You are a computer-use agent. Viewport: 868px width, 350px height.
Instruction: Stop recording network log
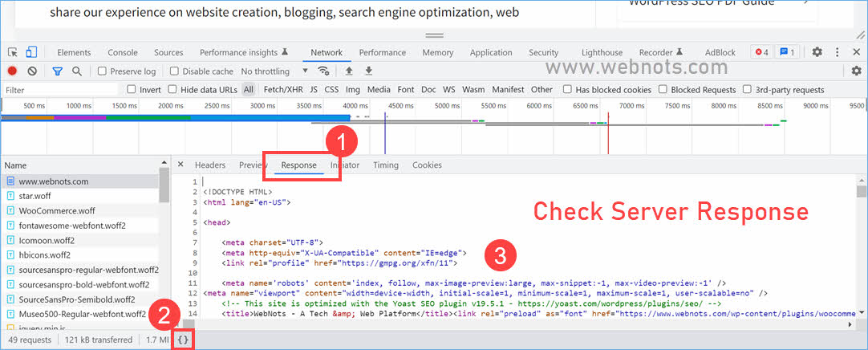12,71
